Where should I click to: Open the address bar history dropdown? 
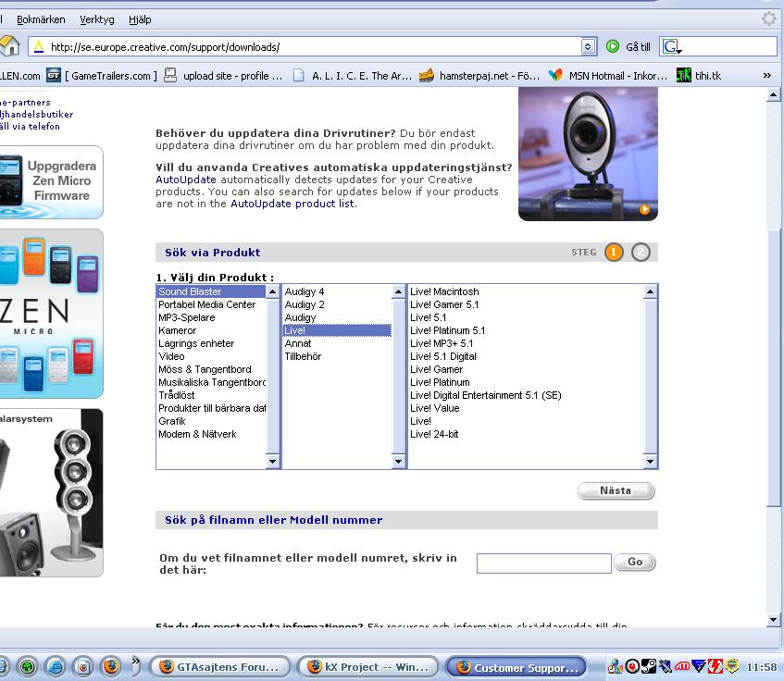[588, 47]
